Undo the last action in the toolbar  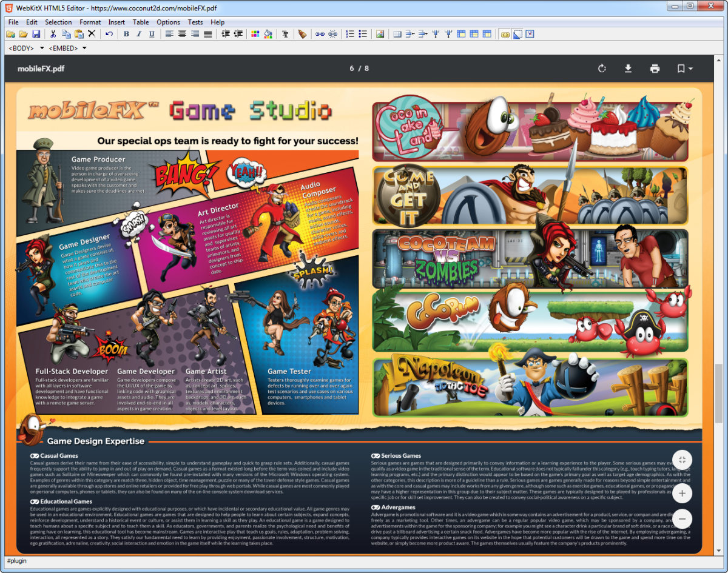pyautogui.click(x=109, y=34)
